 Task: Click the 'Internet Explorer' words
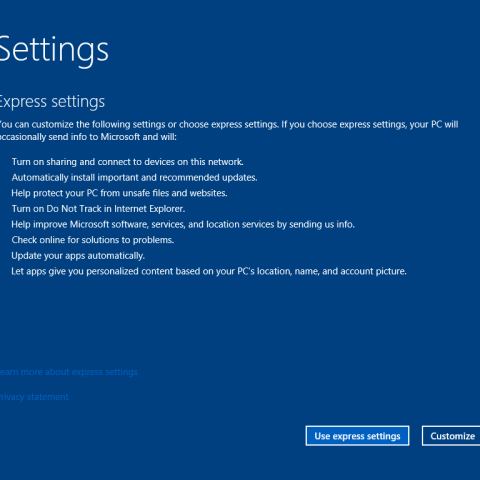click(x=149, y=209)
